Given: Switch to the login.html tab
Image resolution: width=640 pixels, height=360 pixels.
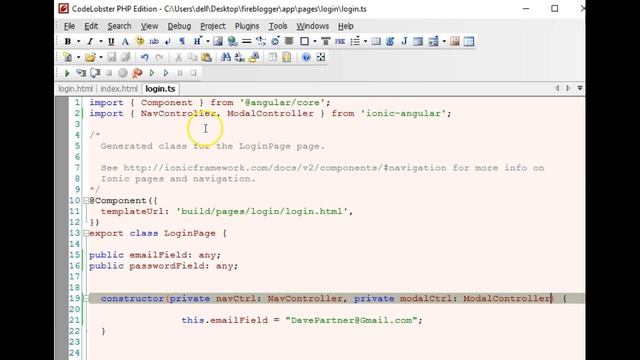Looking at the screenshot, I should [x=75, y=89].
